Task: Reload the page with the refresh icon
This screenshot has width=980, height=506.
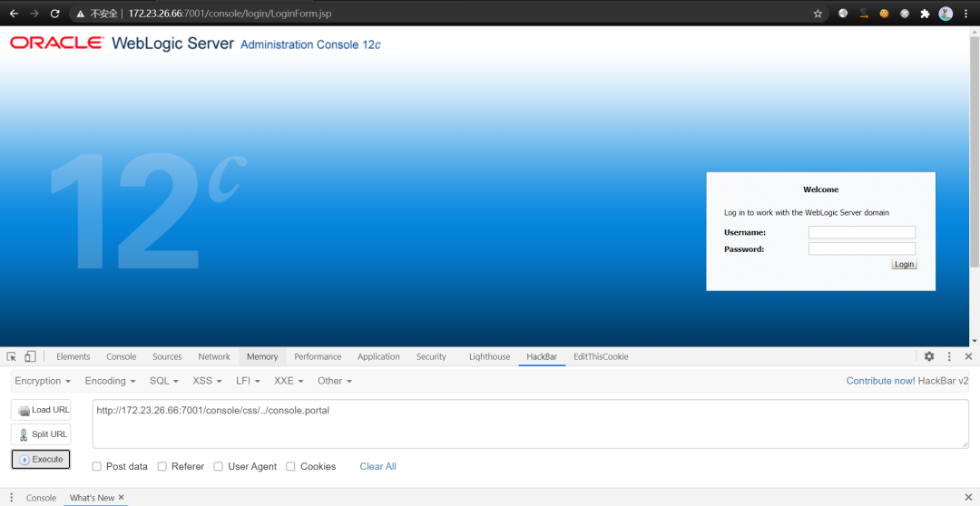Action: point(55,13)
